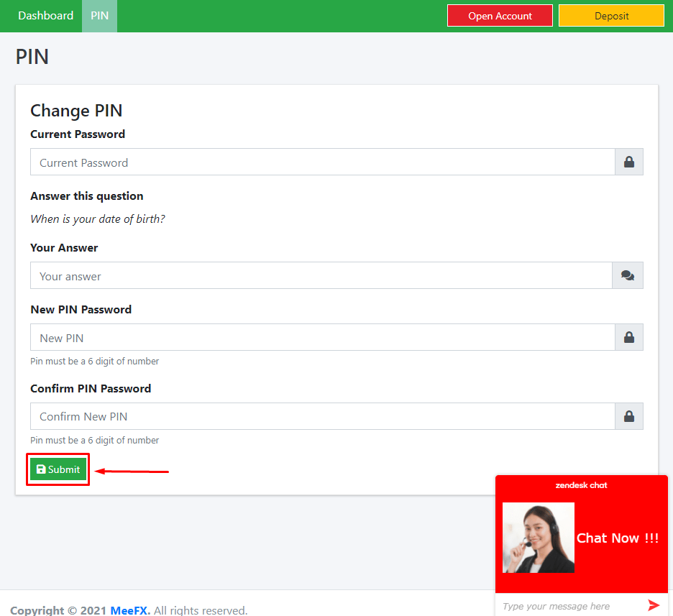Screen dimensions: 673x616
Task: Select the PIN tab in the navbar
Action: pos(99,15)
